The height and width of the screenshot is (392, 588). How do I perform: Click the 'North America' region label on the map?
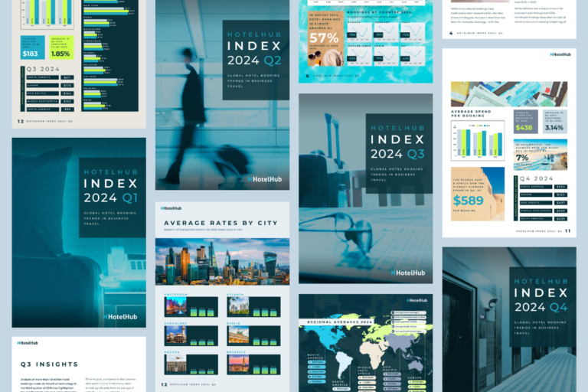tap(315, 356)
